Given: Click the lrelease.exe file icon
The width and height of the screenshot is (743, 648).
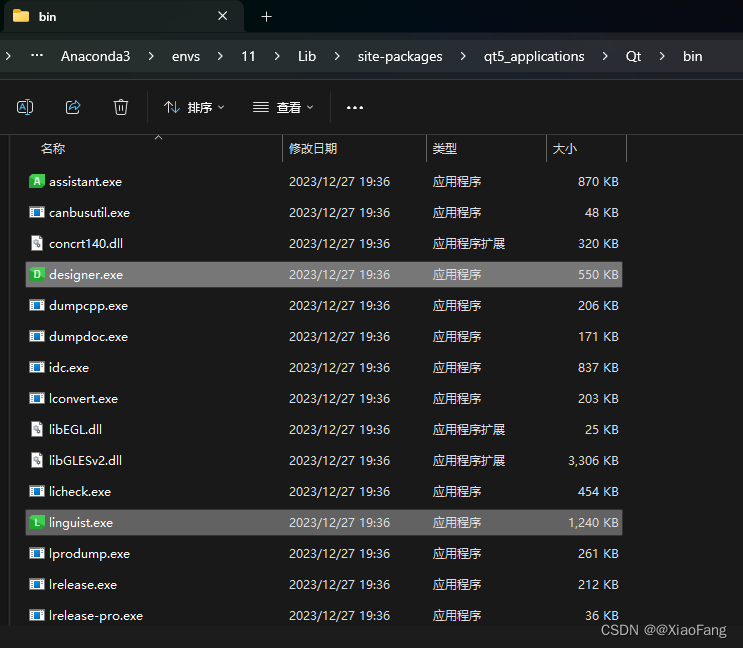Looking at the screenshot, I should 36,585.
